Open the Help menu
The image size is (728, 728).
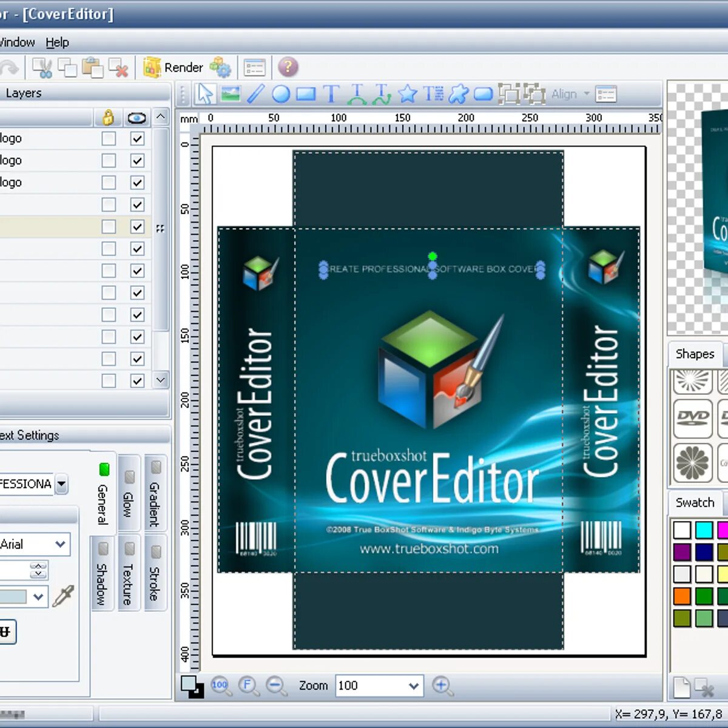click(57, 42)
